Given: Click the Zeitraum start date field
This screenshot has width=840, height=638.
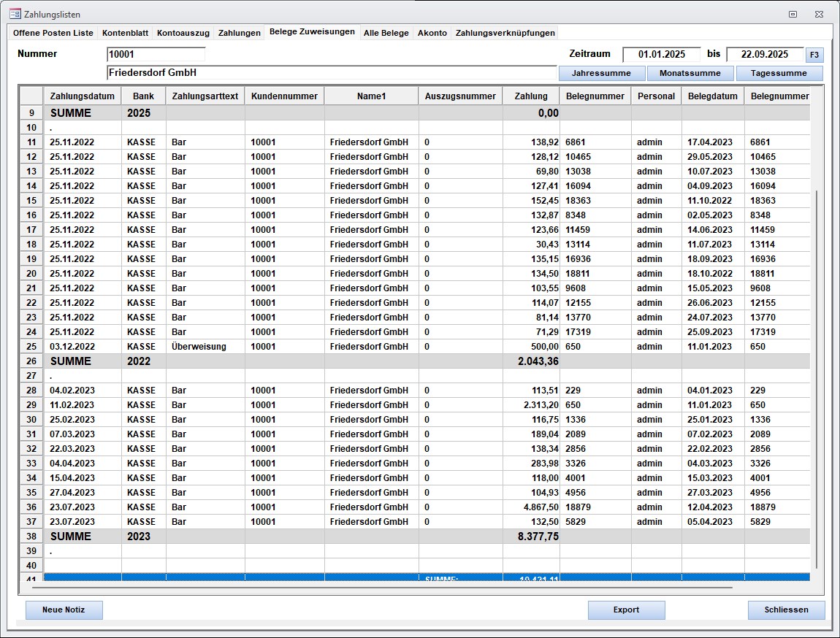Looking at the screenshot, I should [661, 54].
